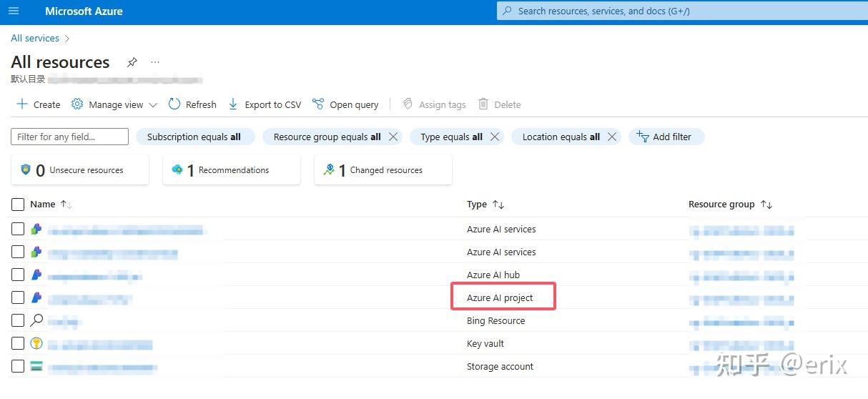Toggle the select all rows checkbox
This screenshot has height=399, width=868.
18,205
